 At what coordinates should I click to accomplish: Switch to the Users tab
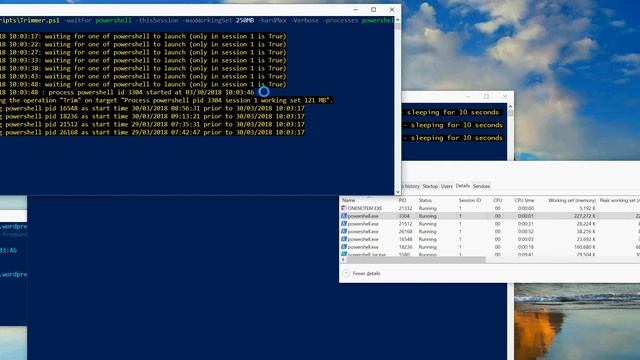(447, 186)
